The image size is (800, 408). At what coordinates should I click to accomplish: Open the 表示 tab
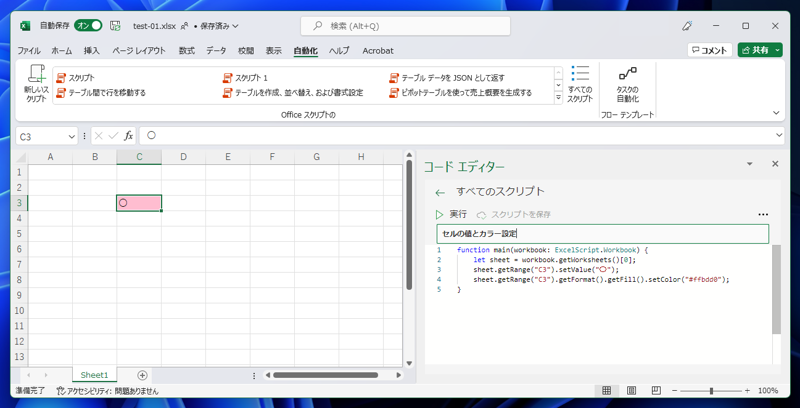point(273,50)
